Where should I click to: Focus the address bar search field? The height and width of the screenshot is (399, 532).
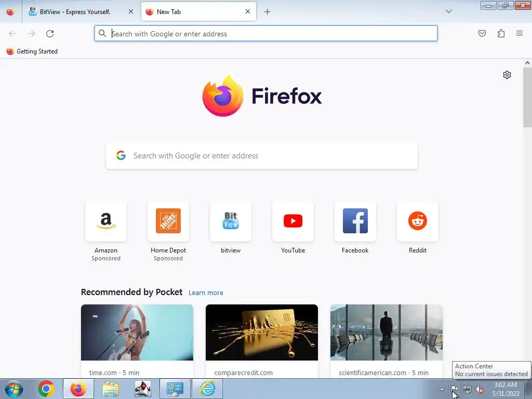(x=266, y=34)
